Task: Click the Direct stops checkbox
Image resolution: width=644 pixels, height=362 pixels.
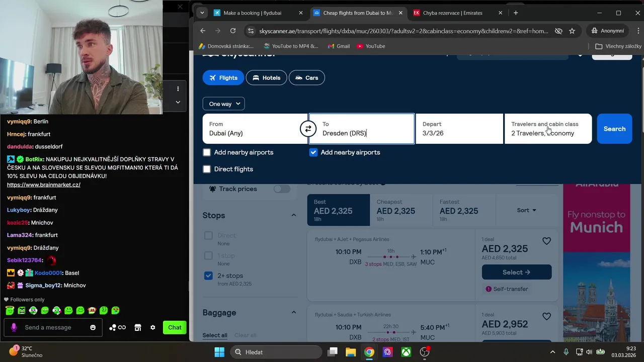Action: (208, 235)
